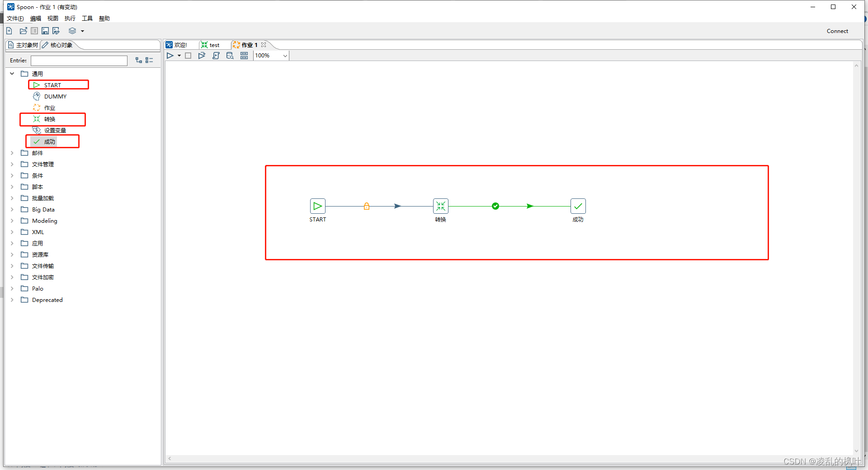Click the canvas horizontal scrollbar
Image resolution: width=868 pixels, height=470 pixels.
pyautogui.click(x=509, y=458)
